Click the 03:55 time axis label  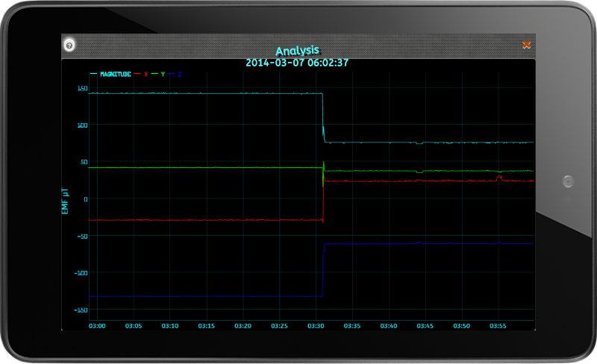(x=498, y=326)
